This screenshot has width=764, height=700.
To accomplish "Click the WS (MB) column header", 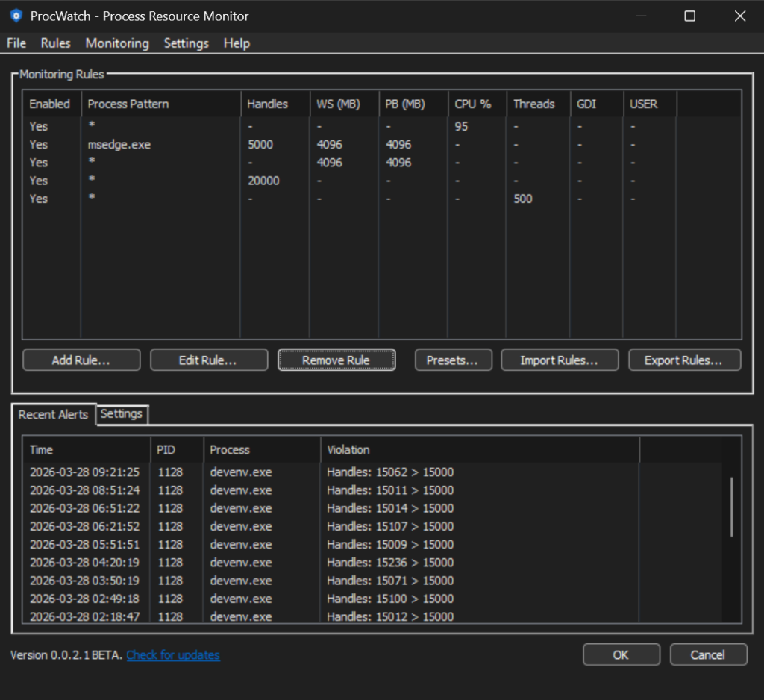I will click(345, 104).
